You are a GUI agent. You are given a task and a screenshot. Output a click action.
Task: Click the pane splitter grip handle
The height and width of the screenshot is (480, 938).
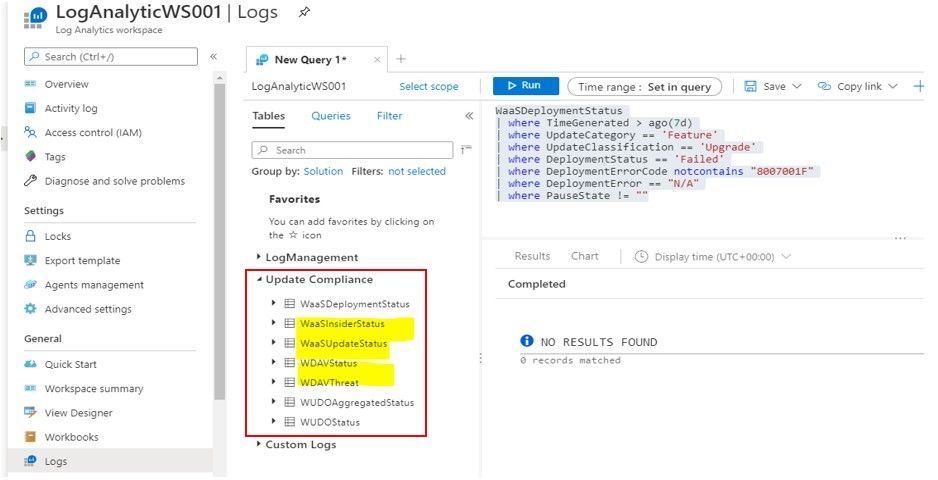click(x=480, y=358)
